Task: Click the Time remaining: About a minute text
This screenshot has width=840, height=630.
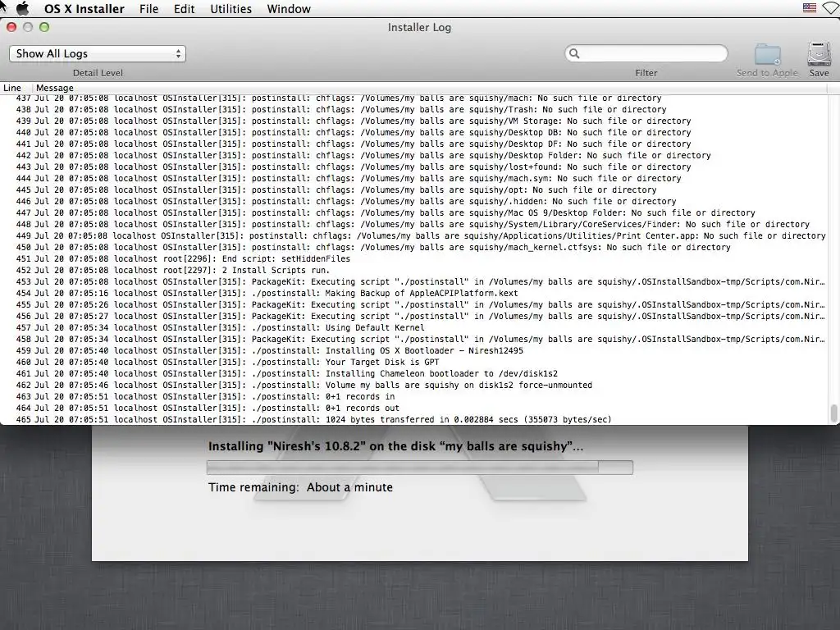Action: (x=300, y=487)
